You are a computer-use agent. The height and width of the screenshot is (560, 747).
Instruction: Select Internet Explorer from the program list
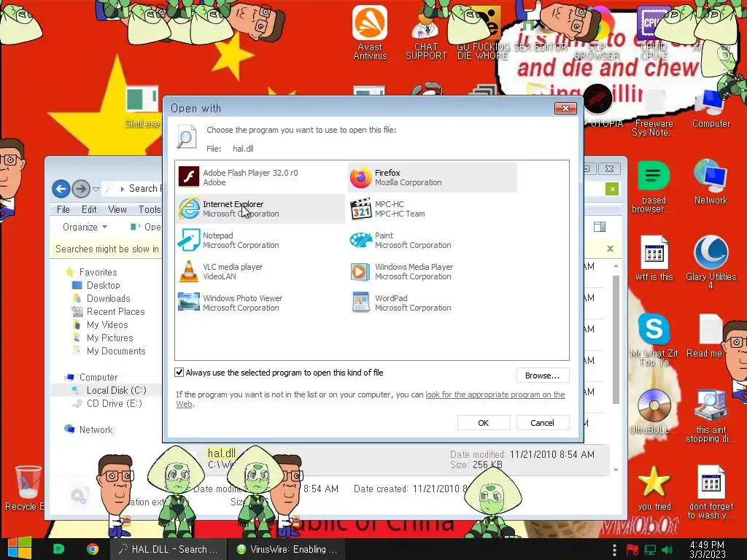[x=260, y=209]
